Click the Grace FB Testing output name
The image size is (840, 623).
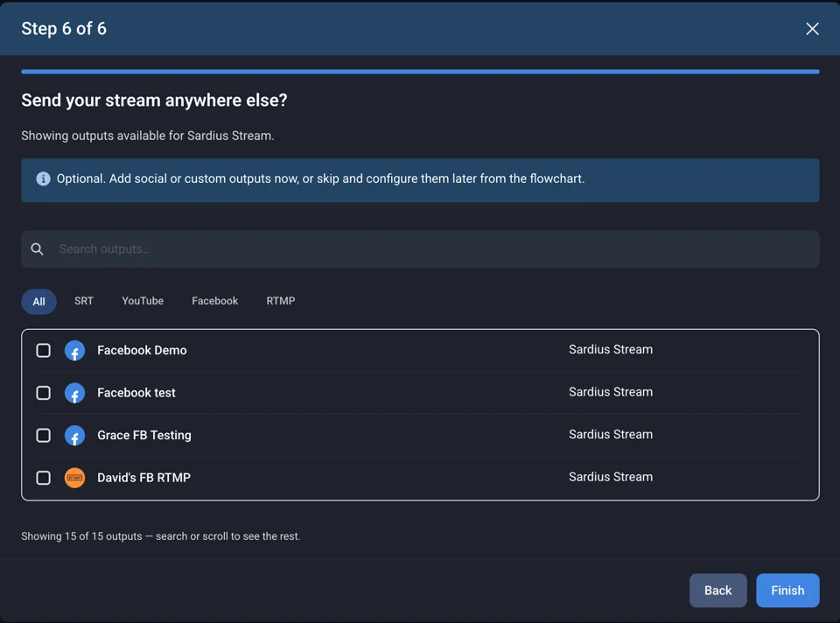(x=144, y=436)
